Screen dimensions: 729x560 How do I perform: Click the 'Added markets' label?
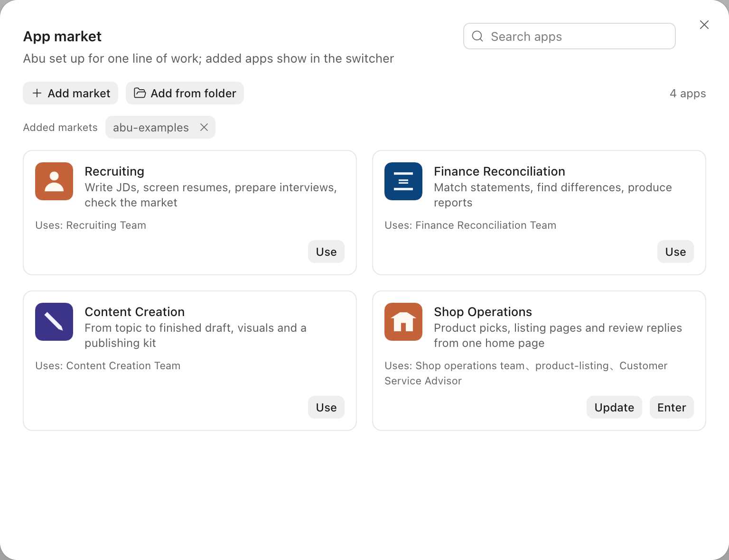(60, 128)
